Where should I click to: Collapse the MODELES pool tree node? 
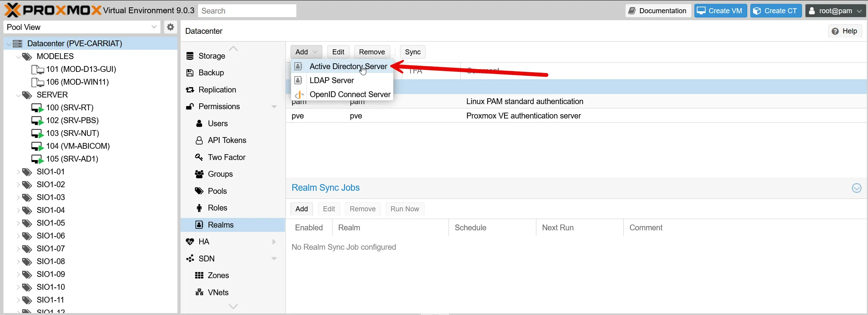18,57
